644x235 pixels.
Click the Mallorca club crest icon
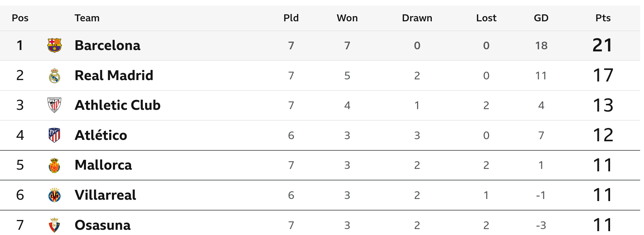tap(55, 165)
